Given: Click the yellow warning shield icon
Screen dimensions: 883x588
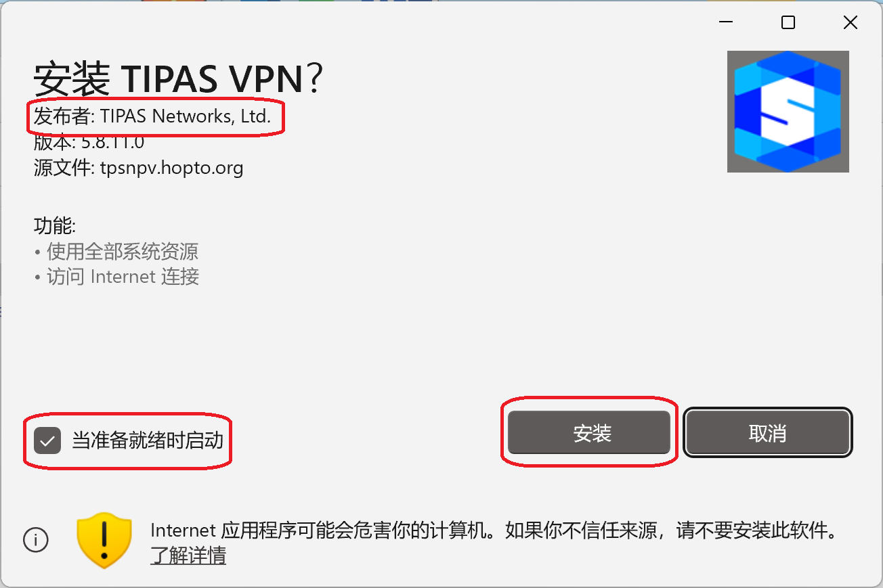Looking at the screenshot, I should pyautogui.click(x=104, y=539).
